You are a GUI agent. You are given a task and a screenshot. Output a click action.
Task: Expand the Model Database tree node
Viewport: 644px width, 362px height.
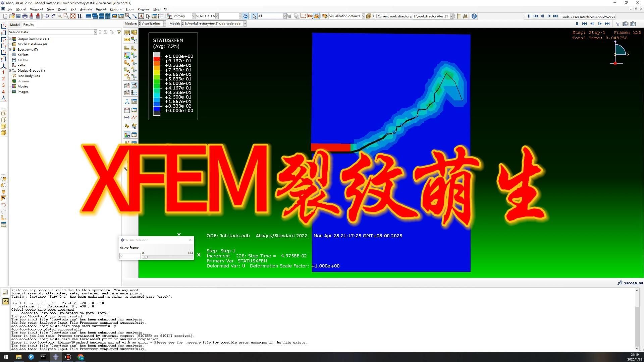pyautogui.click(x=10, y=44)
